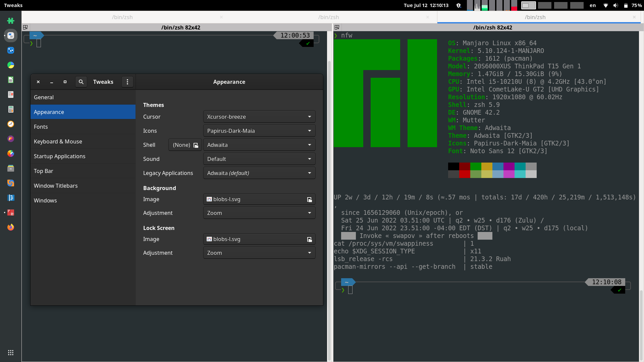Viewport: 644px width, 362px height.
Task: Open the Icons theme dropdown
Action: [259, 131]
